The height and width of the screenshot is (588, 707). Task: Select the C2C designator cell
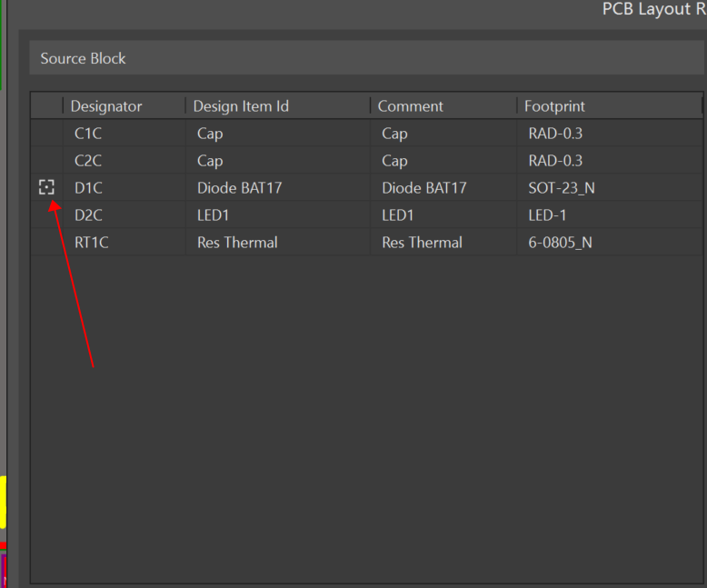tap(88, 161)
